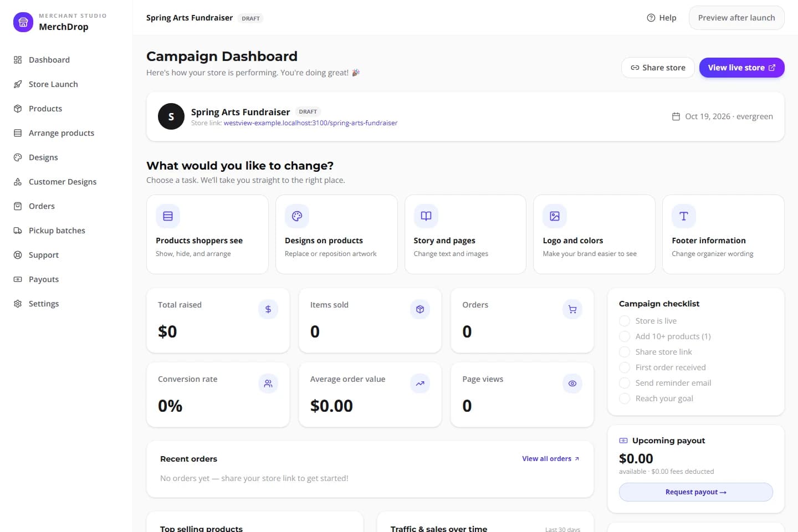This screenshot has height=532, width=798.
Task: Click the list icon in Products shoppers see card
Action: (168, 216)
